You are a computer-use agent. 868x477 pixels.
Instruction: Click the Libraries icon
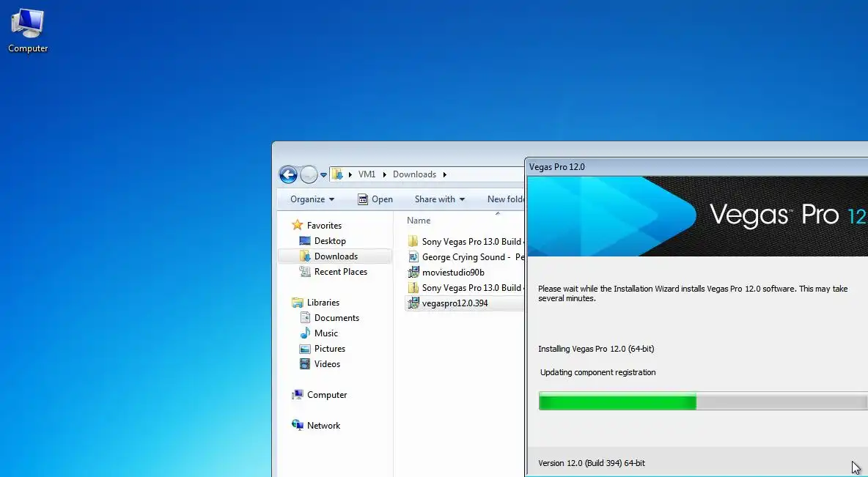(298, 303)
